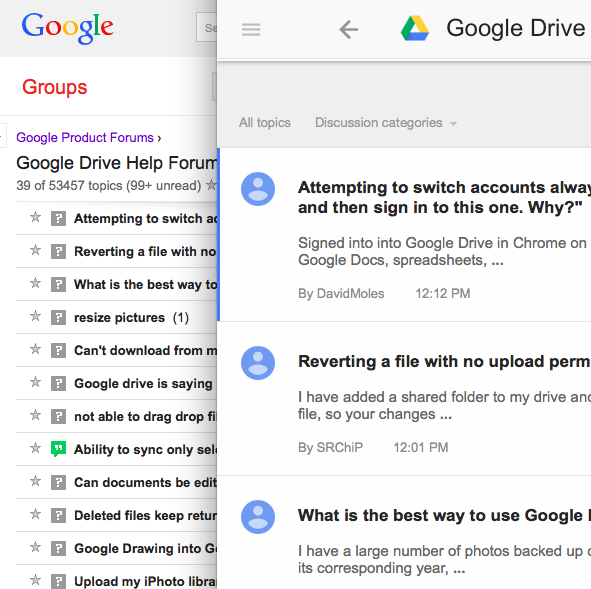Select the 'All topics' tab
The height and width of the screenshot is (589, 591).
point(265,122)
